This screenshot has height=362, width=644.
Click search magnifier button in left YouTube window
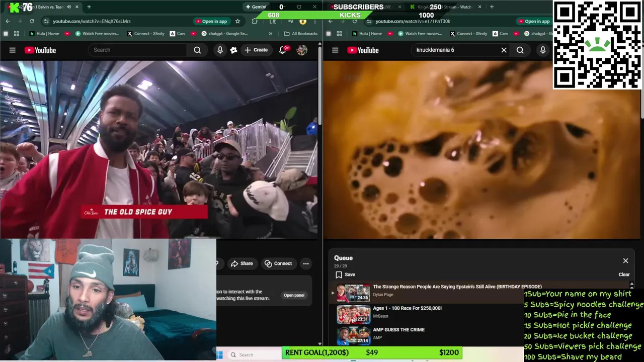(197, 50)
